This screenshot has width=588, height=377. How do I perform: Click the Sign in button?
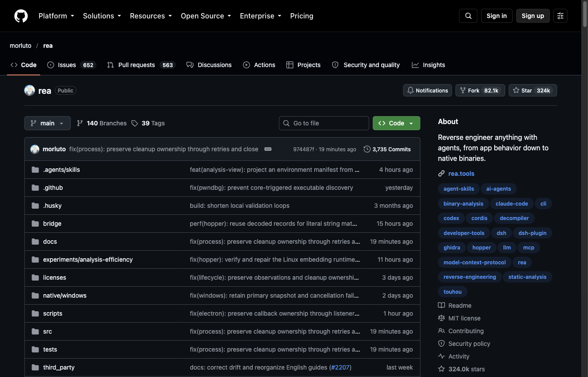tap(497, 16)
